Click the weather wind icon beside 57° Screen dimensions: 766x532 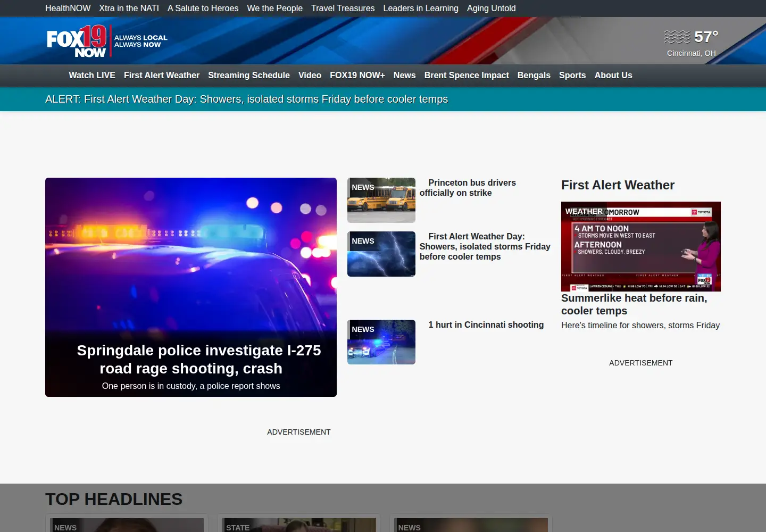coord(677,37)
